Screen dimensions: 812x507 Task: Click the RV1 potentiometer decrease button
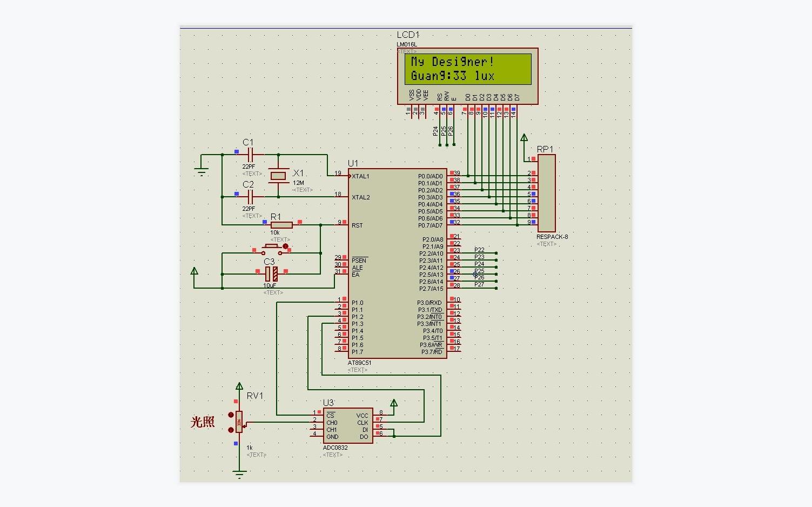pyautogui.click(x=231, y=430)
